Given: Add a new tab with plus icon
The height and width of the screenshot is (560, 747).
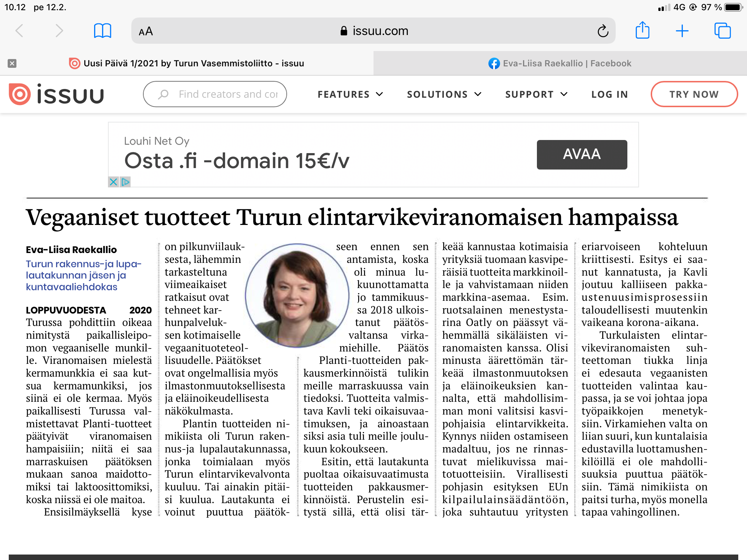Looking at the screenshot, I should (682, 31).
